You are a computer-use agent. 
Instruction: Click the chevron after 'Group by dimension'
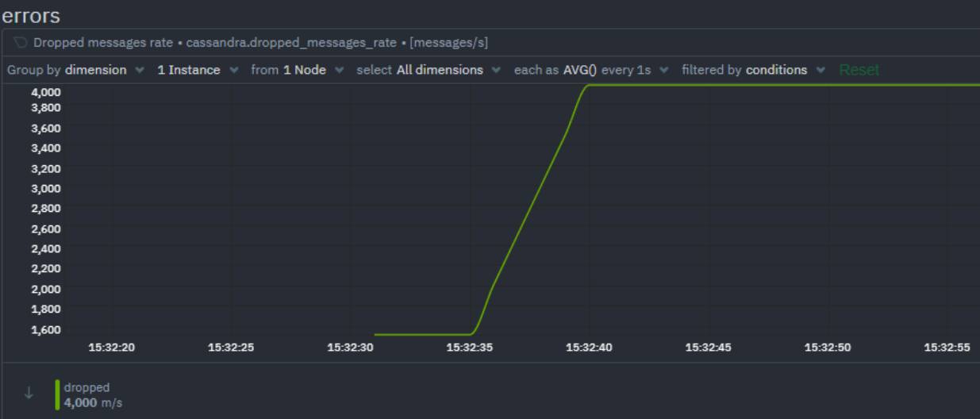point(140,70)
